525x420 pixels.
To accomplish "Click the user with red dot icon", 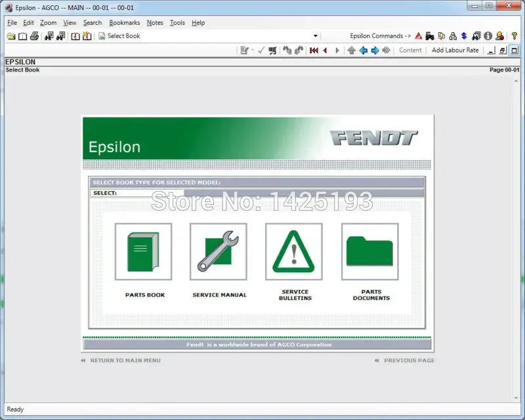I will click(500, 36).
